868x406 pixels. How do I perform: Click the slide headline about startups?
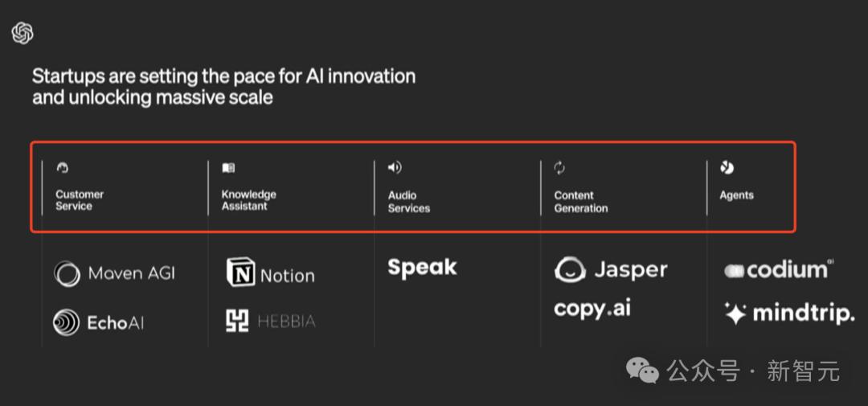pyautogui.click(x=223, y=87)
